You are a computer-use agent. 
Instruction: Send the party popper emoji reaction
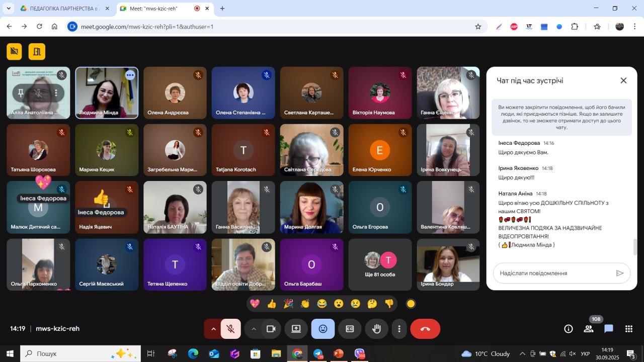click(288, 304)
